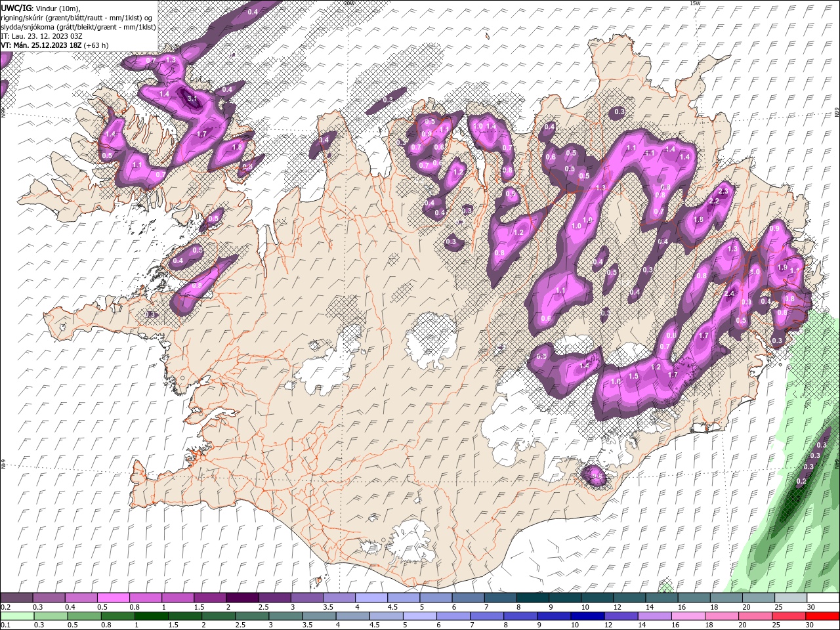Click the '0.2' label under the upper legend
Viewport: 840px width, 630px height.
5,607
